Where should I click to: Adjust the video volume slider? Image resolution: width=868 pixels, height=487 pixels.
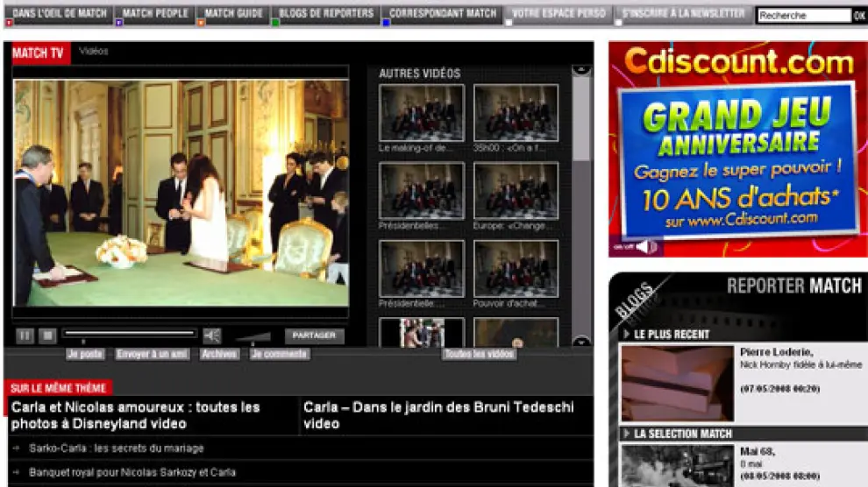(x=253, y=336)
